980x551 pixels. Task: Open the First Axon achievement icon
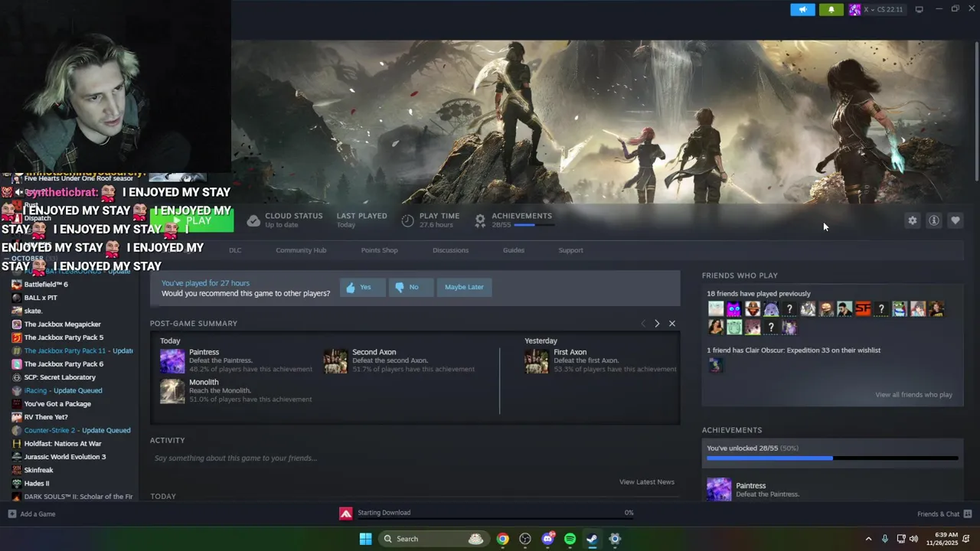(x=537, y=361)
